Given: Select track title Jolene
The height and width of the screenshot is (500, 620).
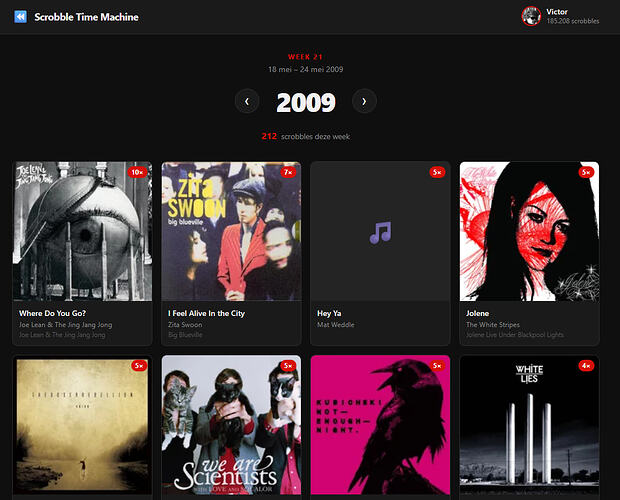Looking at the screenshot, I should (477, 313).
